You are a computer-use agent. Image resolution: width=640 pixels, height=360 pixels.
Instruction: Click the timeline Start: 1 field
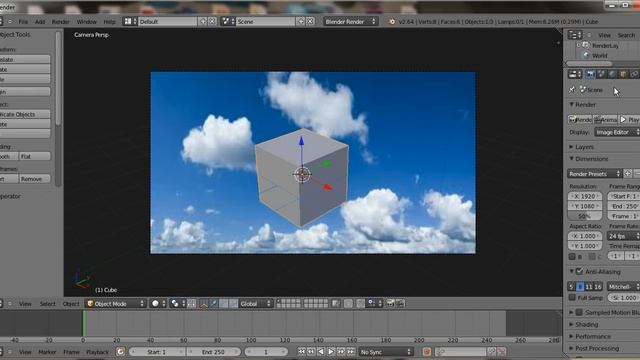tap(157, 352)
